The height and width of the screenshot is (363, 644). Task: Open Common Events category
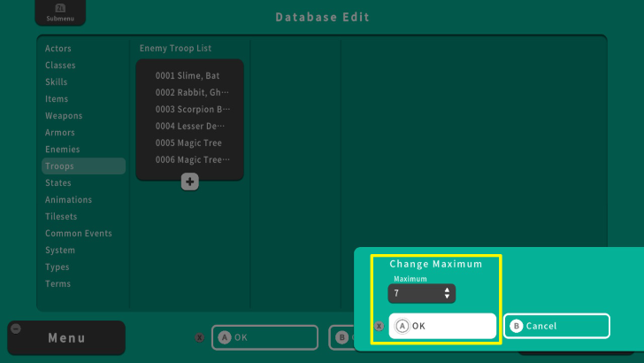[79, 234]
